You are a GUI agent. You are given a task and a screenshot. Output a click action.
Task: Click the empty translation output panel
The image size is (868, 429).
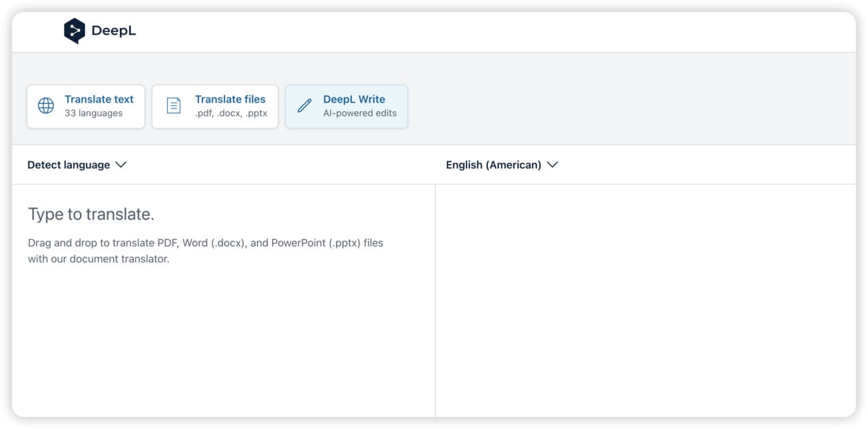(x=646, y=300)
